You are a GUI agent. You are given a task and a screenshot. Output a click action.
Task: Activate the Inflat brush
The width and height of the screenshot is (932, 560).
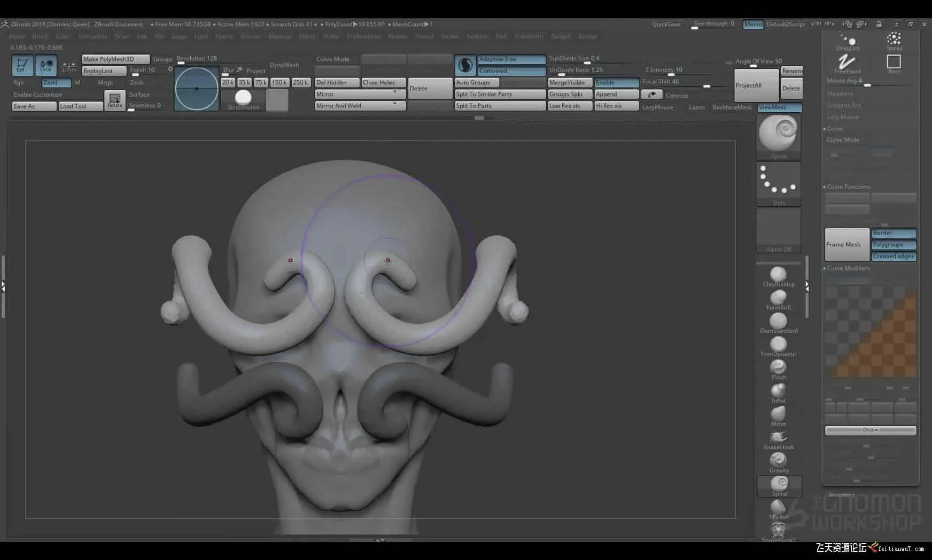pyautogui.click(x=778, y=391)
